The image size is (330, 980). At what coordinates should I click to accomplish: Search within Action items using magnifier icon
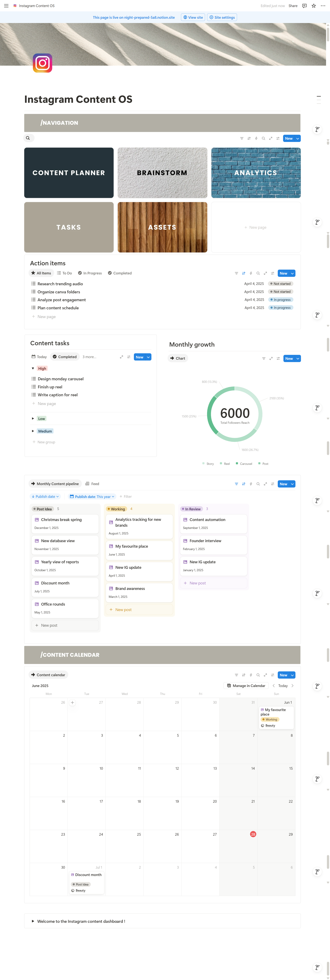click(258, 273)
